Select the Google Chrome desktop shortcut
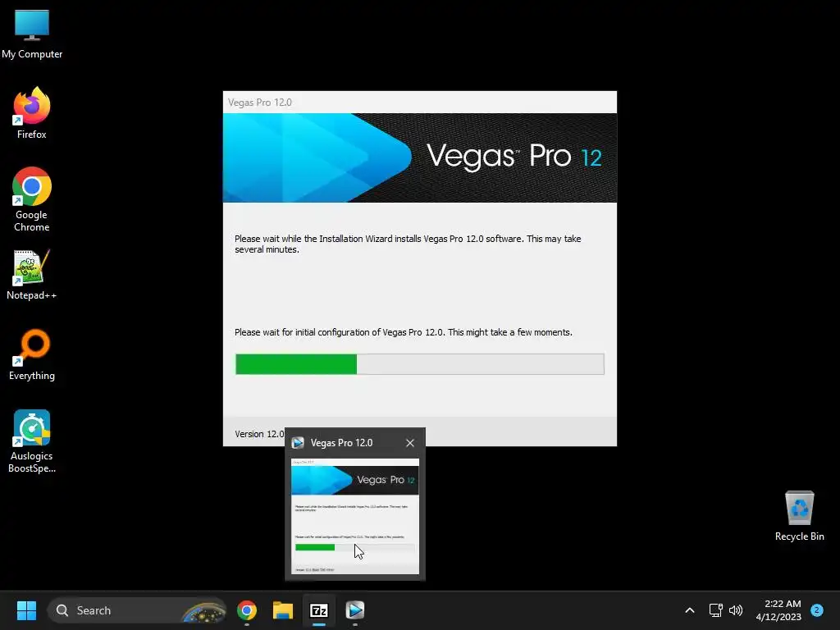The image size is (840, 630). (x=32, y=199)
